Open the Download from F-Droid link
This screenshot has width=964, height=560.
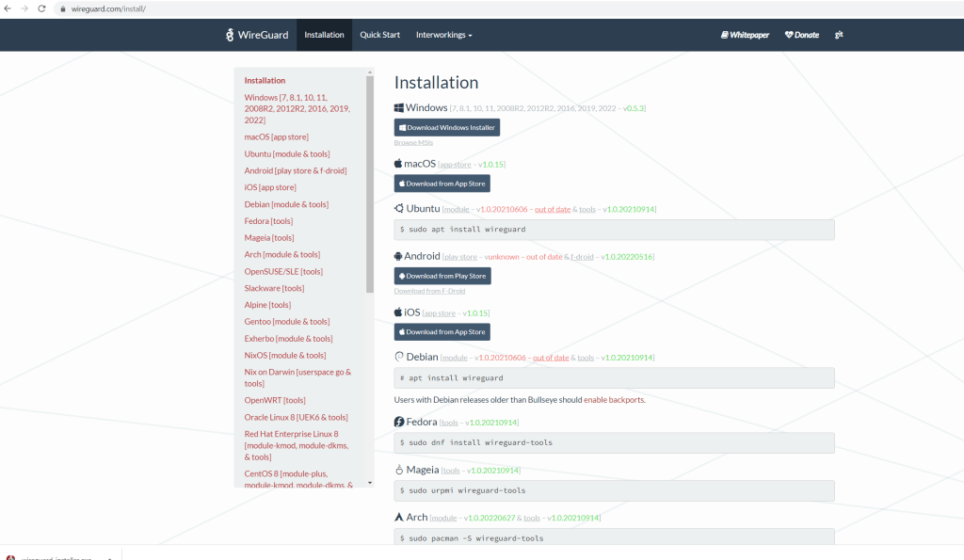pos(429,292)
